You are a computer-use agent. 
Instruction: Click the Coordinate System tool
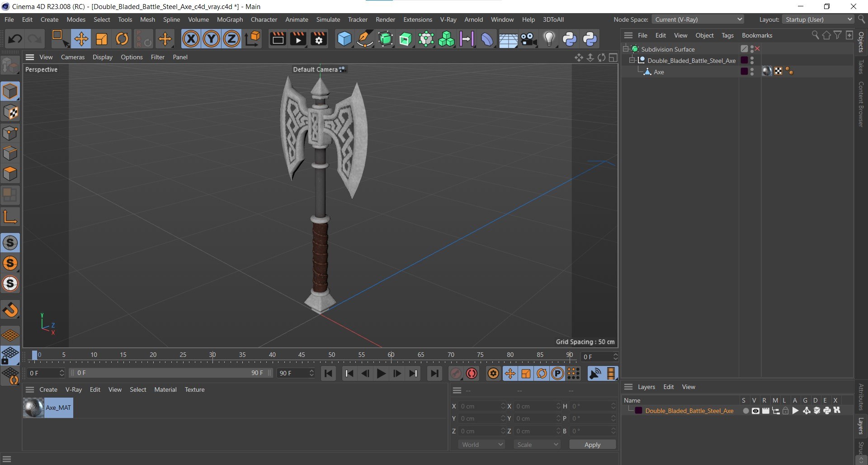[x=253, y=39]
